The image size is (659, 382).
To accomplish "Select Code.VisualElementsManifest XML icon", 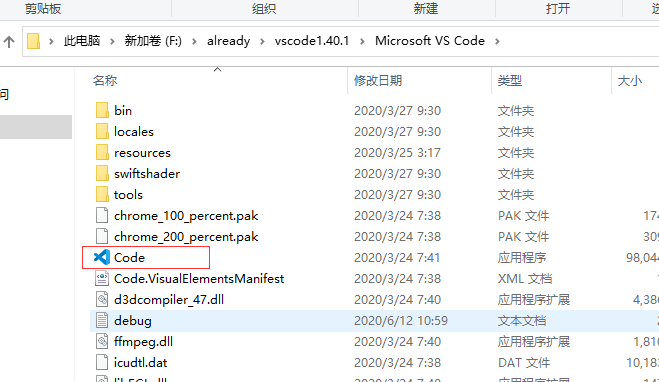I will 102,279.
